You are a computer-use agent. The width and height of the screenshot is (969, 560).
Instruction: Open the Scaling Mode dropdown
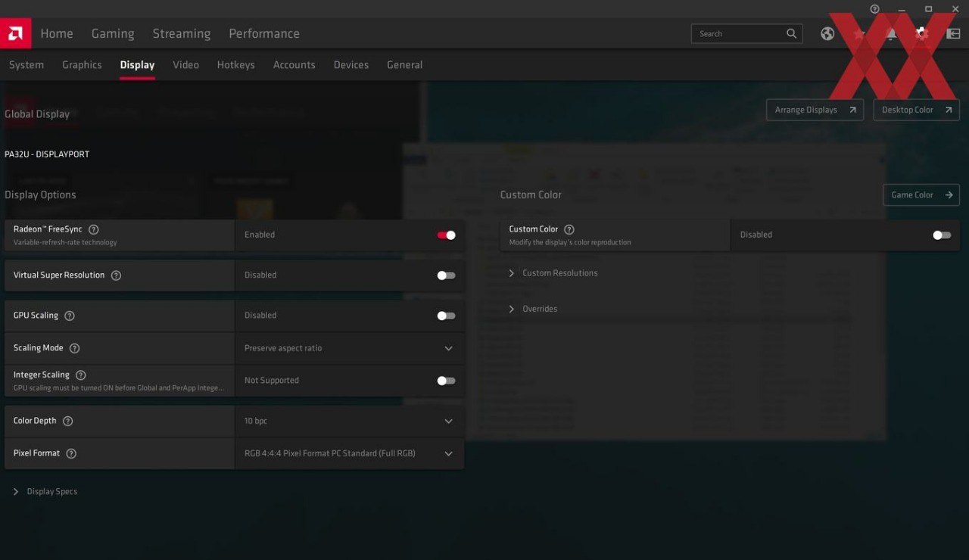[350, 348]
